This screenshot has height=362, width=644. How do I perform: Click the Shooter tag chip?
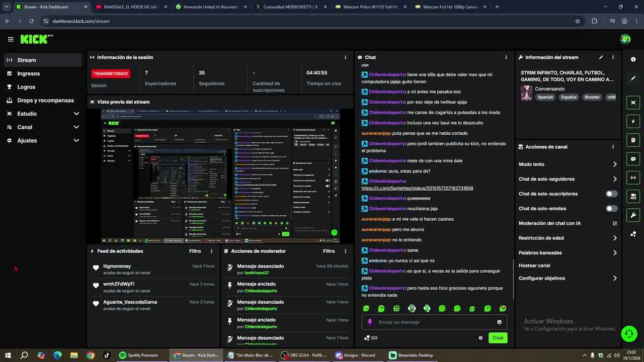[592, 97]
